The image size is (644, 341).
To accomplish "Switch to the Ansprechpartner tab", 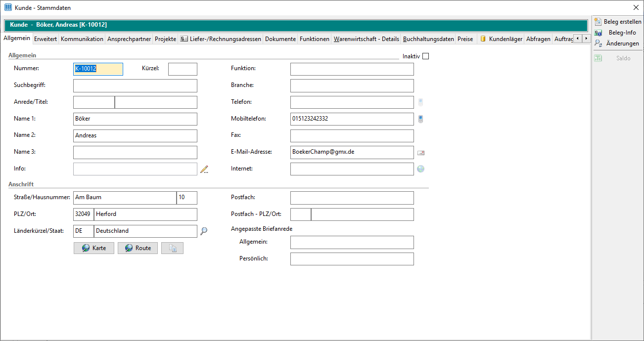I will (x=129, y=39).
